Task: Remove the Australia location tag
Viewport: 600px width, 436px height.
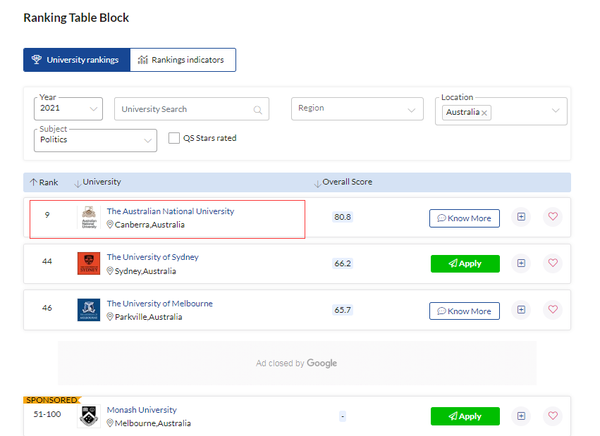Action: coord(484,113)
